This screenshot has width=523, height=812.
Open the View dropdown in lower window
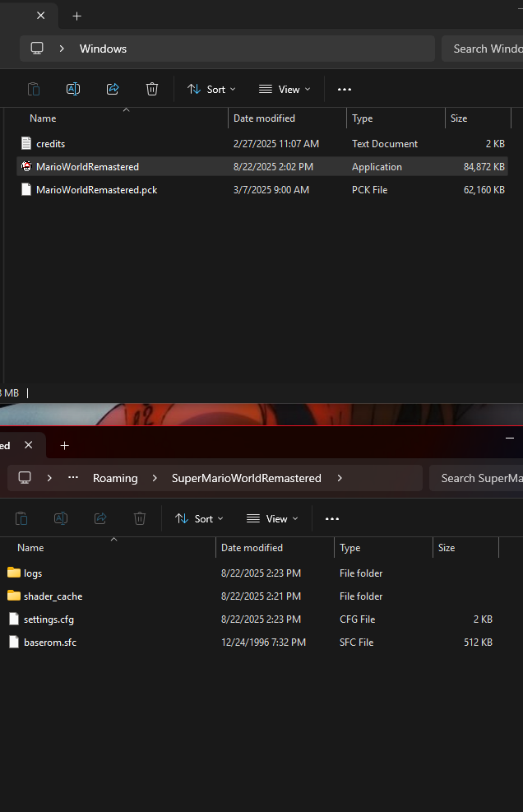click(x=272, y=518)
